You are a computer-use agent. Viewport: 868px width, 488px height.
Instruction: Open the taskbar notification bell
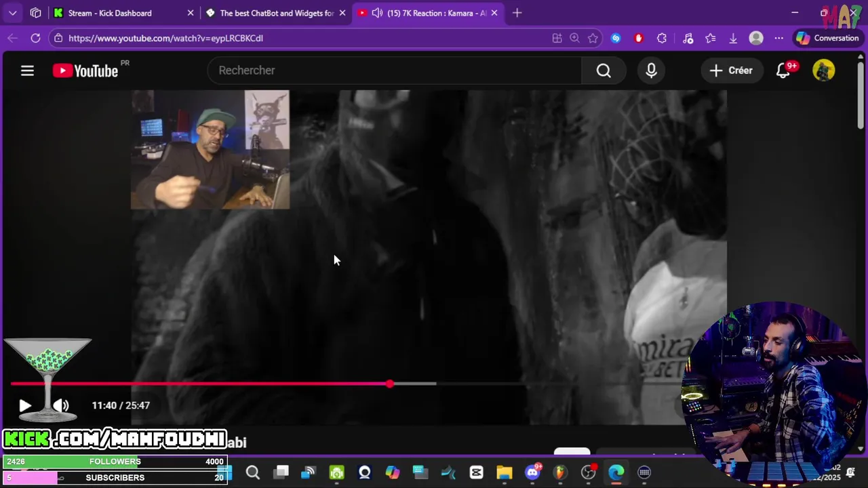(850, 472)
